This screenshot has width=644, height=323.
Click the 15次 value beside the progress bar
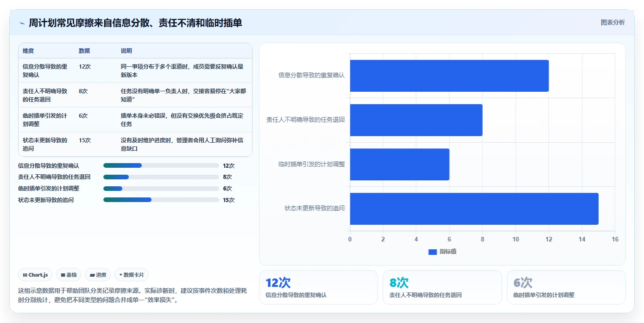click(229, 200)
